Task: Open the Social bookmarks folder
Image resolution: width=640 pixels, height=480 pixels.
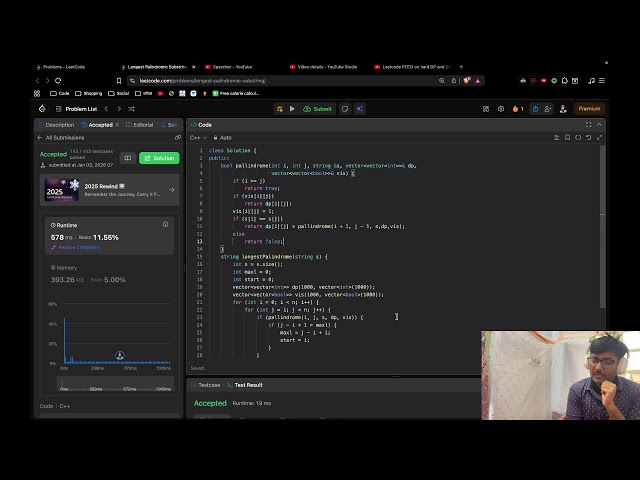Action: pos(118,93)
